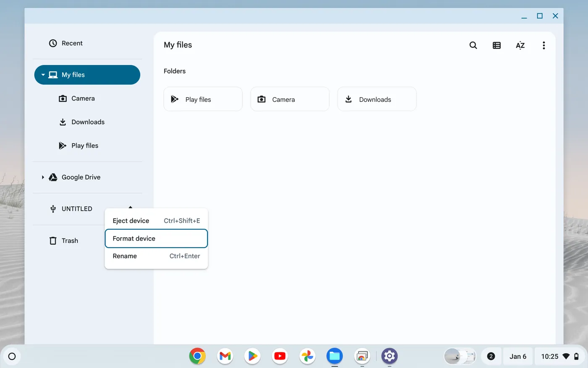Select Recent in the sidebar
This screenshot has height=368, width=588.
87,43
